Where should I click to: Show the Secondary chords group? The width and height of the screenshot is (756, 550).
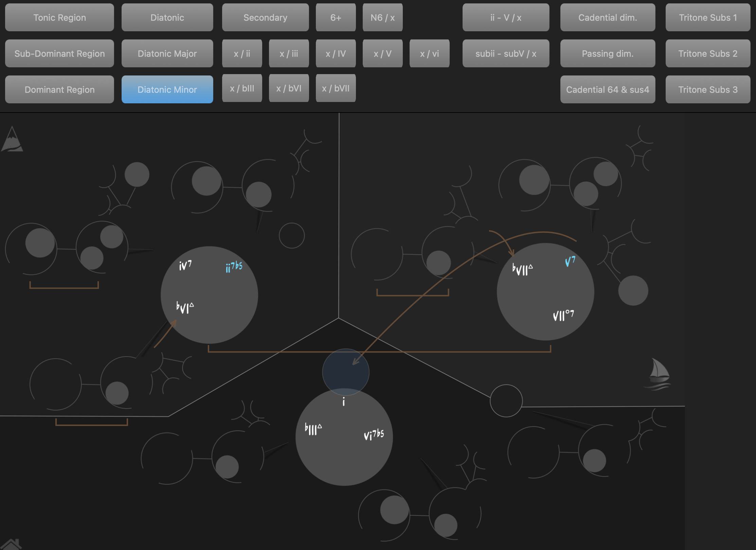[265, 17]
